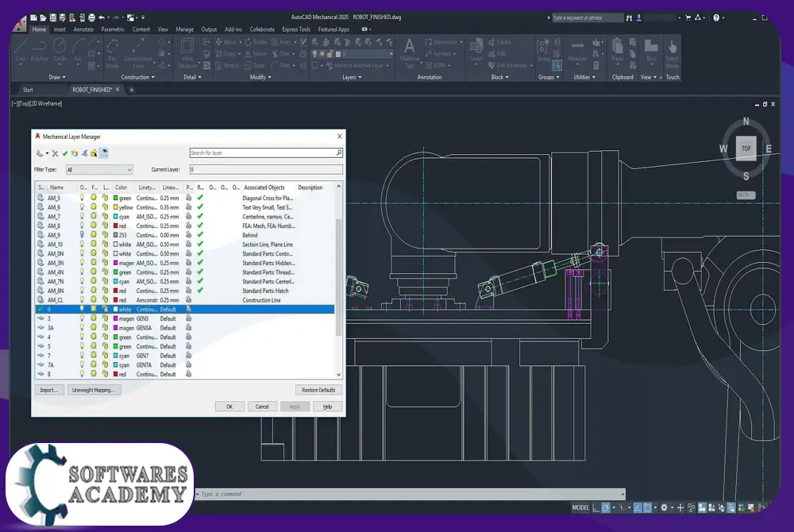The height and width of the screenshot is (532, 794).
Task: Toggle the on/off lightbulb for layer AM_5
Action: [x=82, y=198]
